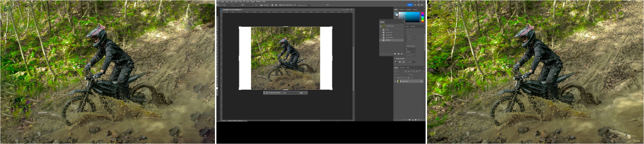Open the Ratio preset dropdown in options bar
This screenshot has height=144, width=644.
click(227, 5)
